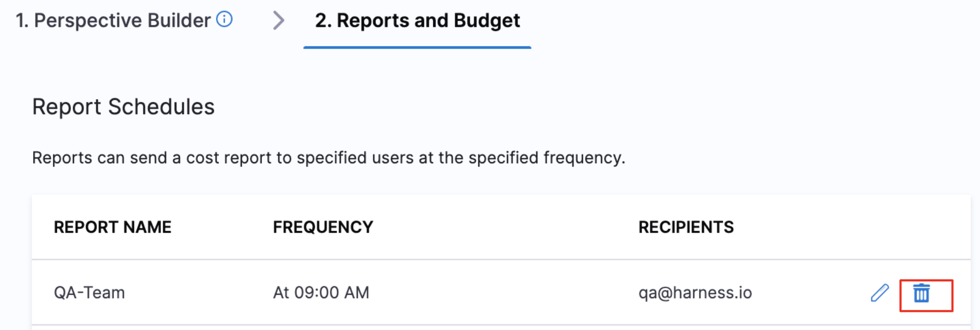This screenshot has height=330, width=980.
Task: Click the cost report description sentence
Action: (x=329, y=158)
